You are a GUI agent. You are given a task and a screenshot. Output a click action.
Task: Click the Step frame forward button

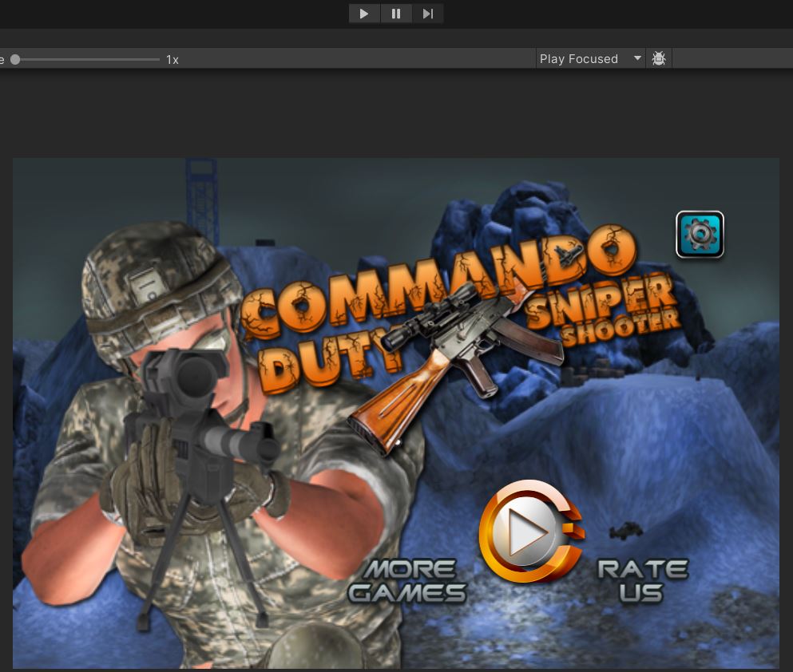pyautogui.click(x=428, y=14)
